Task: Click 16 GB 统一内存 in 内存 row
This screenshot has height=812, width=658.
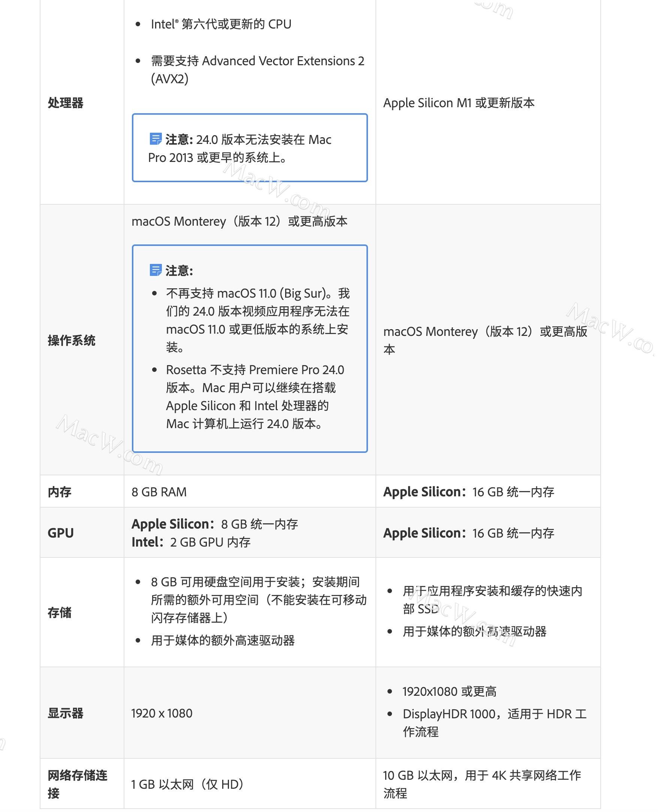Action: (x=513, y=492)
